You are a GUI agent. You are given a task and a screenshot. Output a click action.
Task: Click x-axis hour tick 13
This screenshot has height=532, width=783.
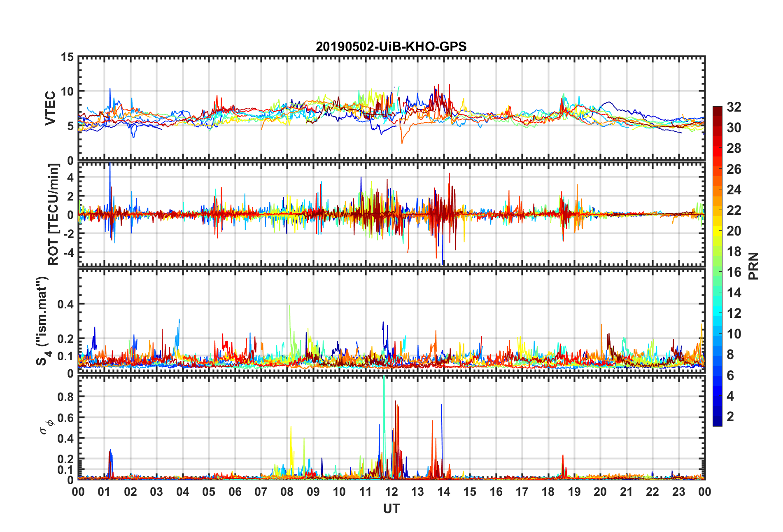click(x=417, y=492)
